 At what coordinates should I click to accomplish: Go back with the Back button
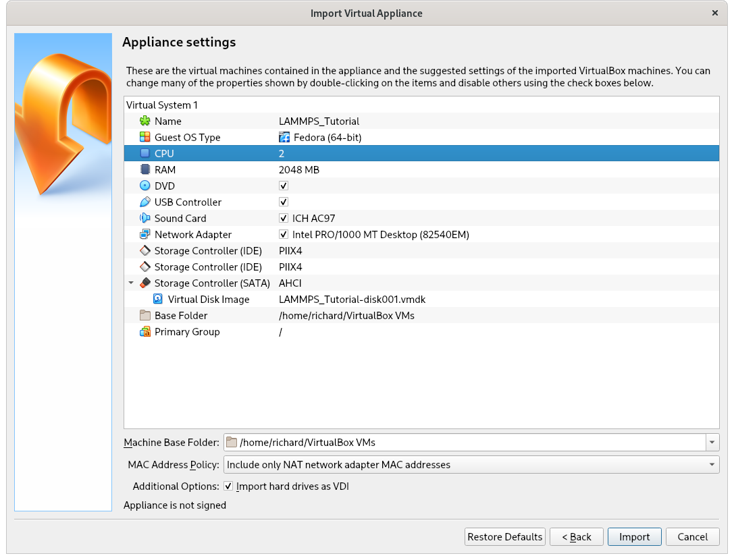point(577,536)
